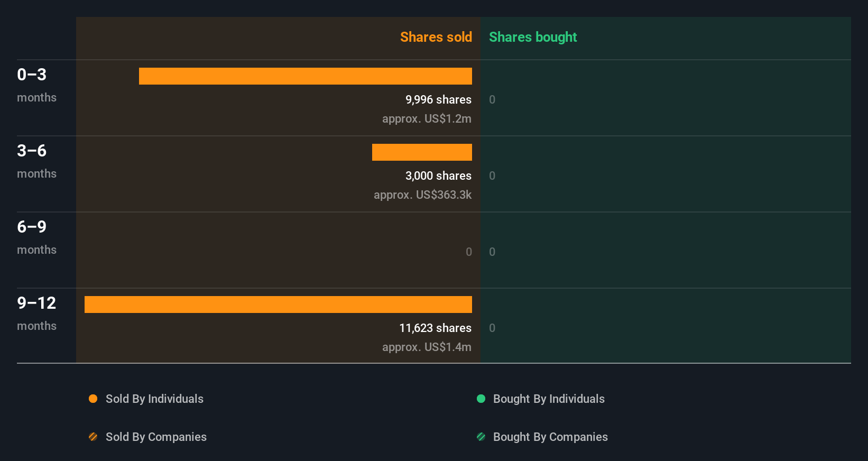This screenshot has width=868, height=461.
Task: Click the 'approx. US$1.4m' text
Action: pyautogui.click(x=427, y=347)
